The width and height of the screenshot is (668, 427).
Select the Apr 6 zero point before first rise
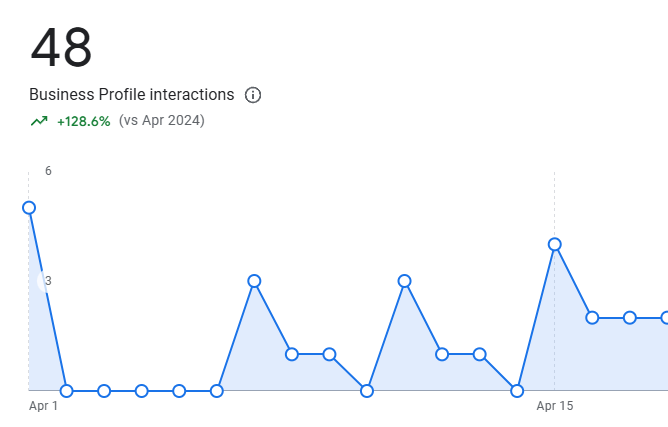coord(217,391)
